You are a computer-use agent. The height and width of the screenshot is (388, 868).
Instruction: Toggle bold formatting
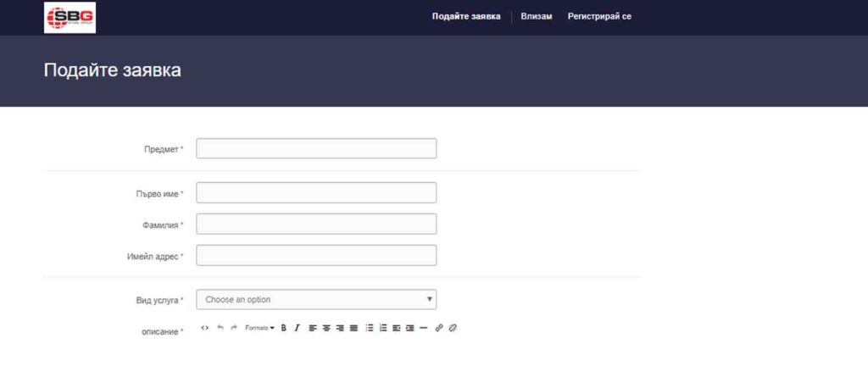coord(283,328)
